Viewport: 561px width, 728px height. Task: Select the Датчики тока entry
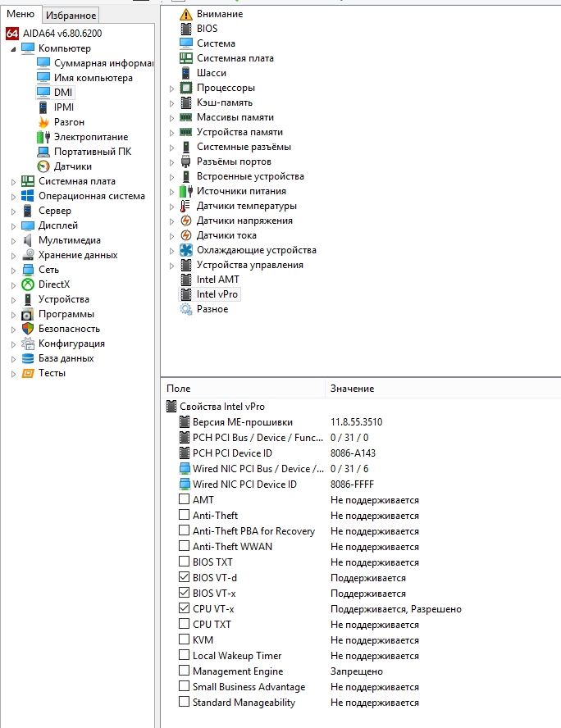226,235
